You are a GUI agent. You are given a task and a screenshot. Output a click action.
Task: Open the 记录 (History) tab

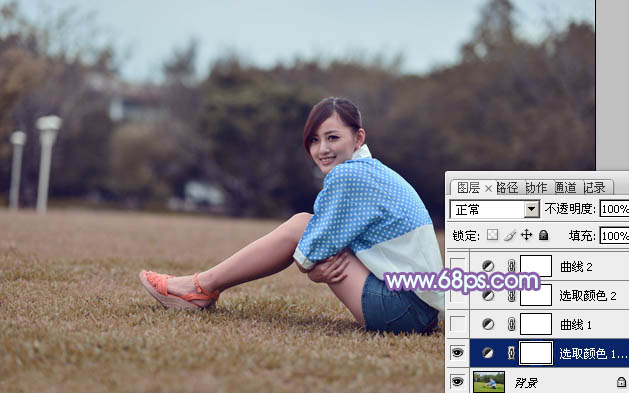(594, 187)
